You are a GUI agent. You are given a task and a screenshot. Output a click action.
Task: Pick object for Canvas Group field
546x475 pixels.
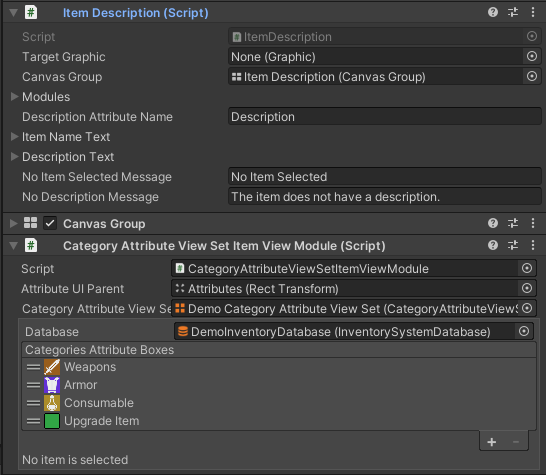pos(532,76)
